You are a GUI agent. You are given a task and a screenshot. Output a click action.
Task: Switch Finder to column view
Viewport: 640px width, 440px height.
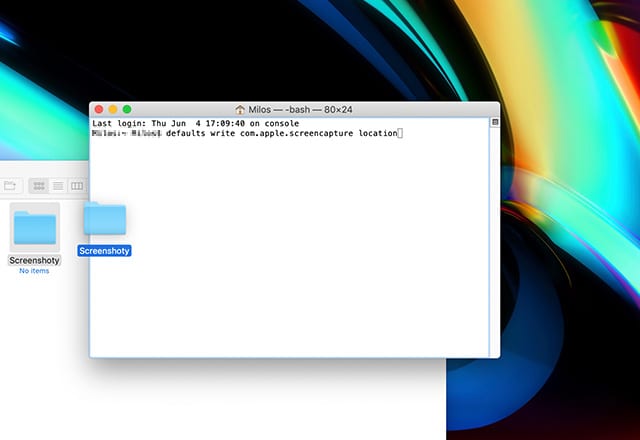coord(77,186)
